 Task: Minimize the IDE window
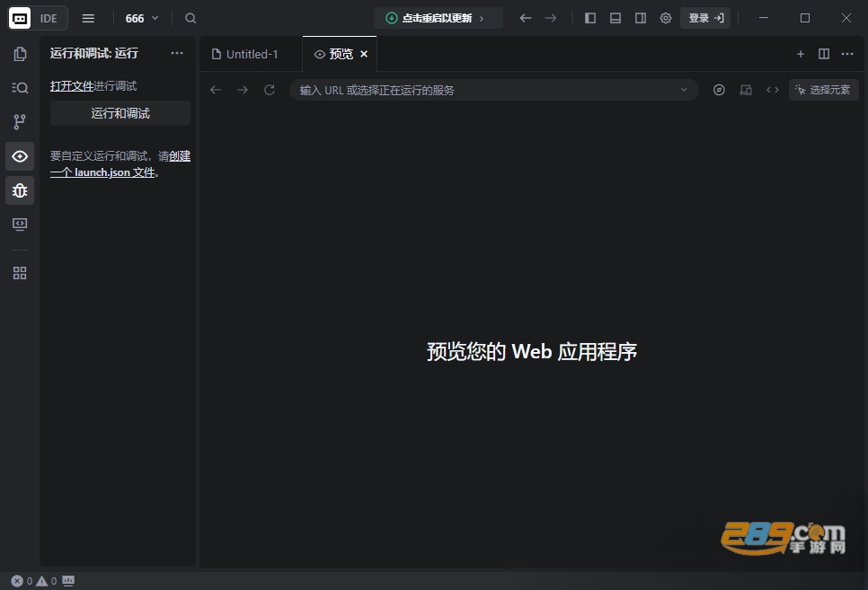click(764, 18)
